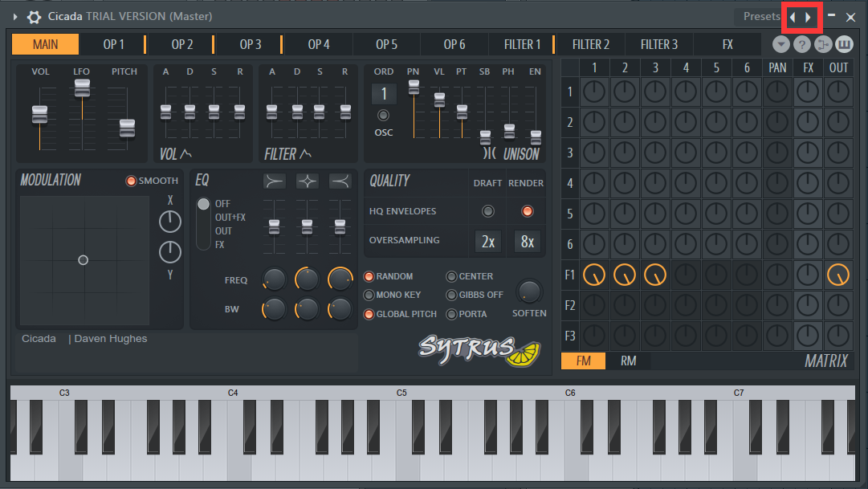
Task: Open the FILTER 1 tab
Action: click(522, 44)
